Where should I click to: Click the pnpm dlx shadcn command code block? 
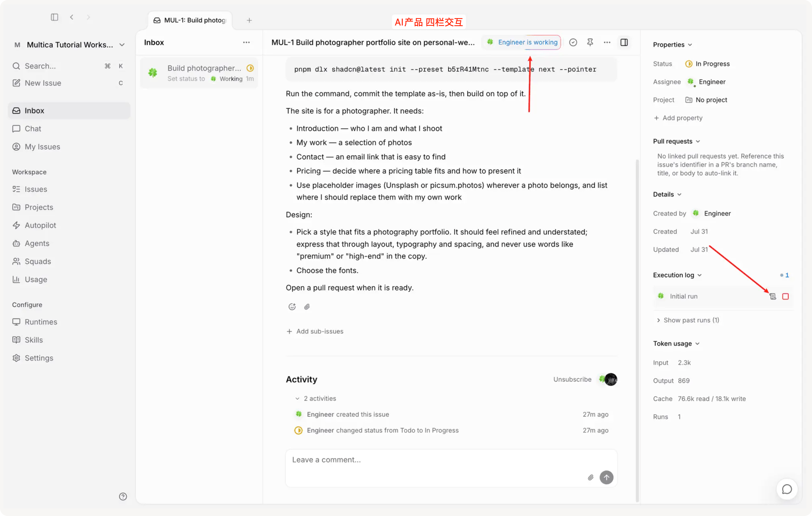[451, 69]
